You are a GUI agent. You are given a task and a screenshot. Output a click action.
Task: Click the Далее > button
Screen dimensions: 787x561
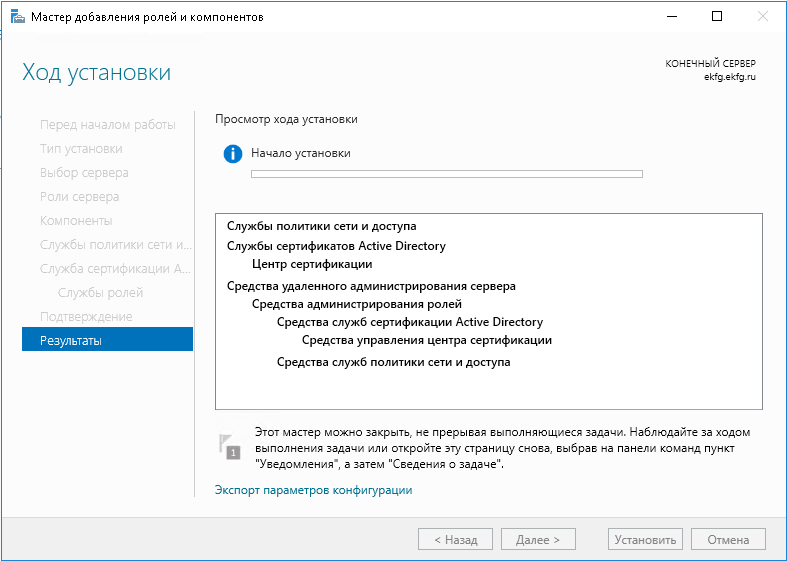point(538,540)
